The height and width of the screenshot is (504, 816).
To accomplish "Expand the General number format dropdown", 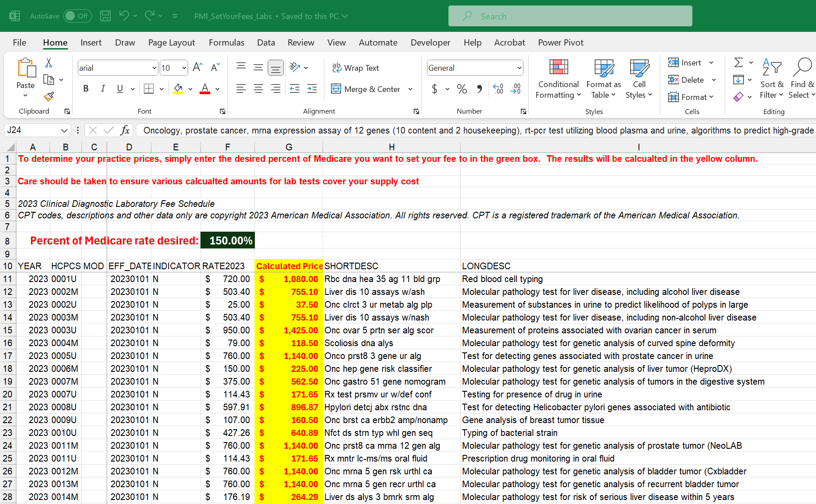I will tap(519, 68).
